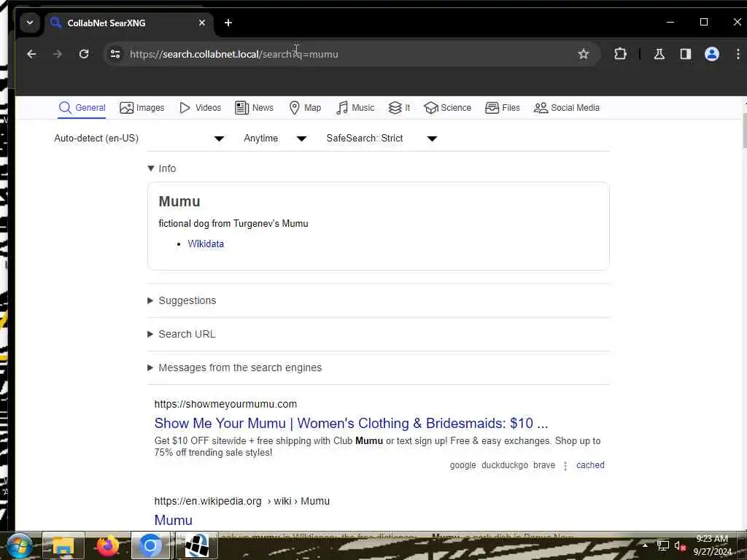Open the muted volume tray icon
Viewport: 747px width, 560px height.
pyautogui.click(x=680, y=546)
